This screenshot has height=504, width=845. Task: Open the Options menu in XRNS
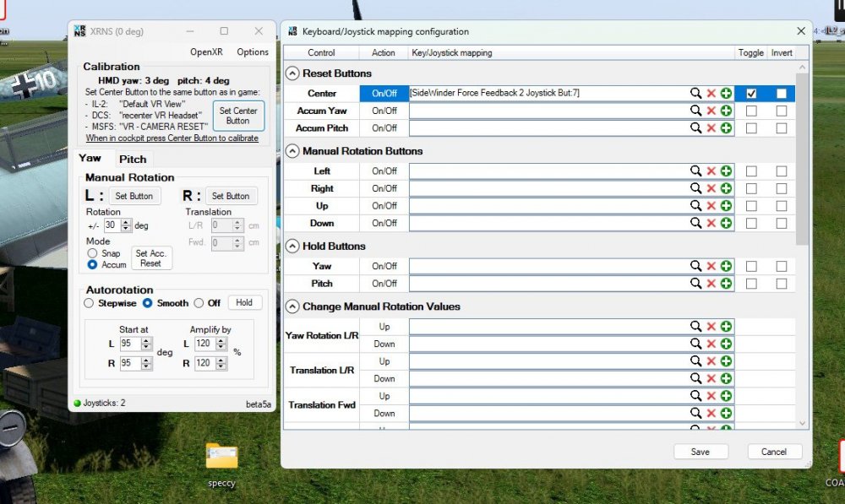tap(252, 52)
